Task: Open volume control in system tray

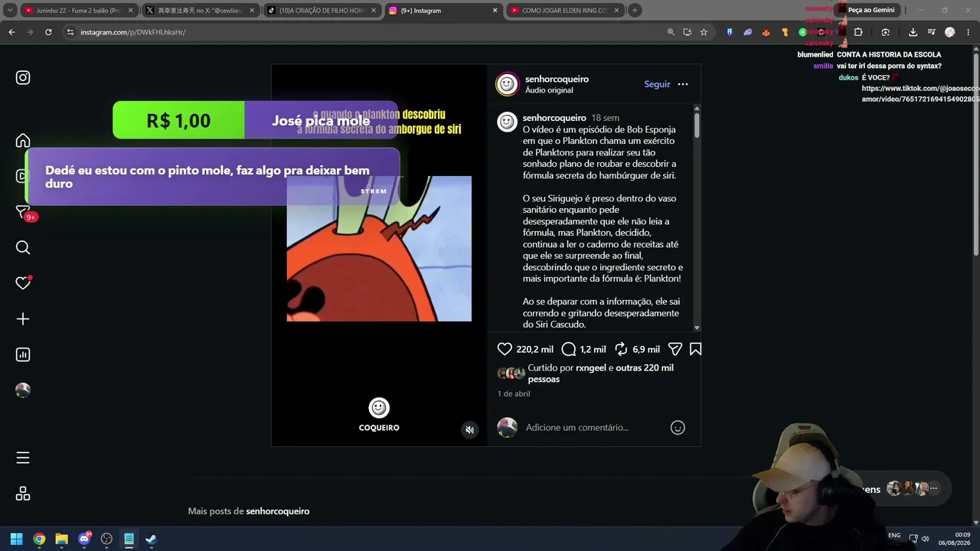Action: 926,539
